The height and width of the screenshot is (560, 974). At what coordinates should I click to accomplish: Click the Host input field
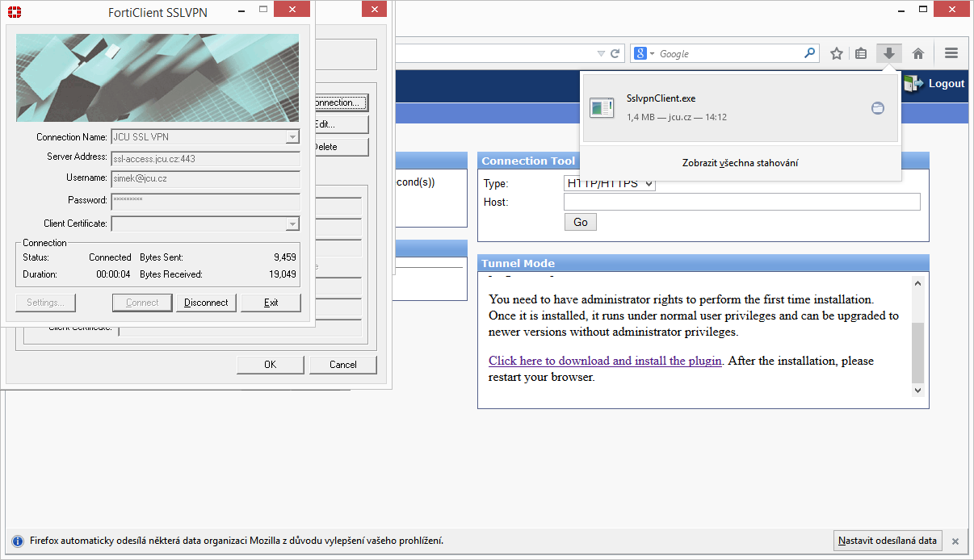[x=742, y=202]
